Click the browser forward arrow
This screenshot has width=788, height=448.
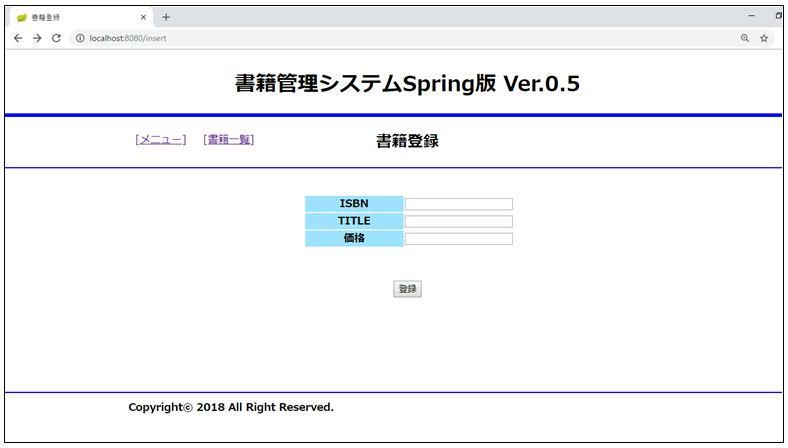click(37, 38)
